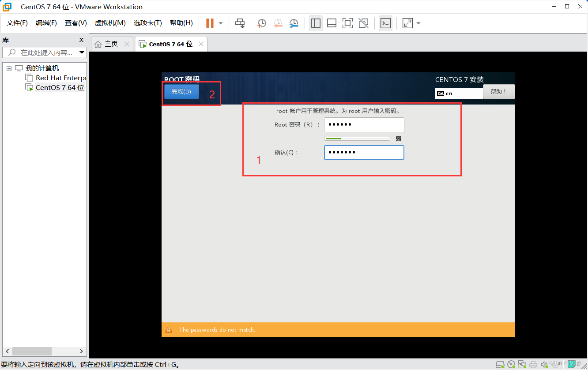Collapse the 我的计算机 tree node
588x370 pixels.
pyautogui.click(x=9, y=69)
